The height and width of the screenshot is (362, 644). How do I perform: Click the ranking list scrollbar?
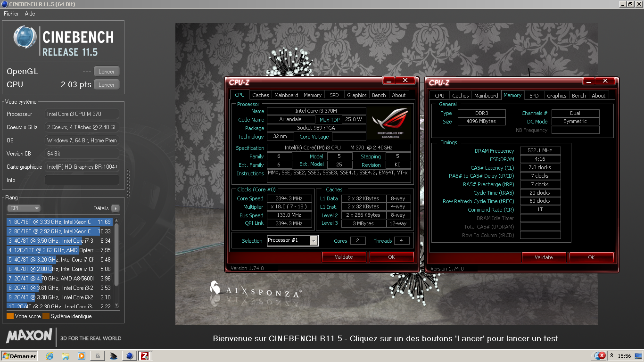pyautogui.click(x=117, y=263)
